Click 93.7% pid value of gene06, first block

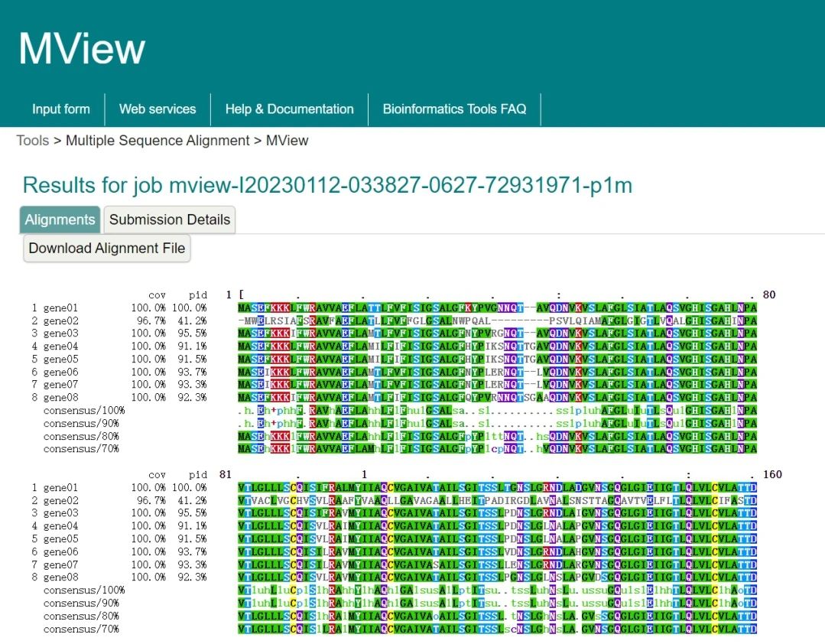[192, 372]
